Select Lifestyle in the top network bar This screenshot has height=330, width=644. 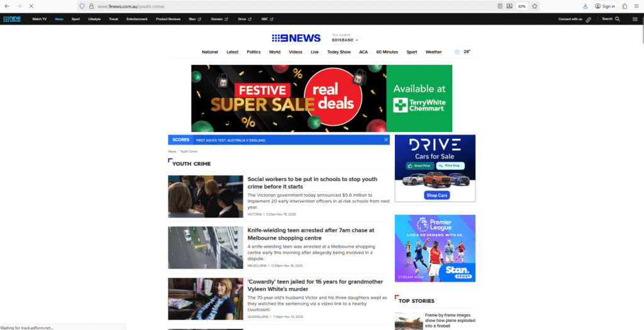94,19
